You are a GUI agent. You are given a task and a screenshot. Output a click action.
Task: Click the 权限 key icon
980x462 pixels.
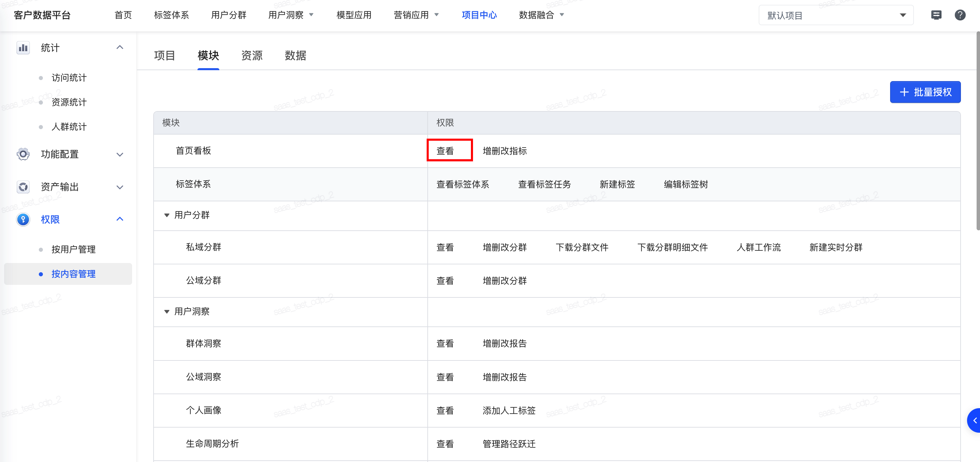click(23, 219)
